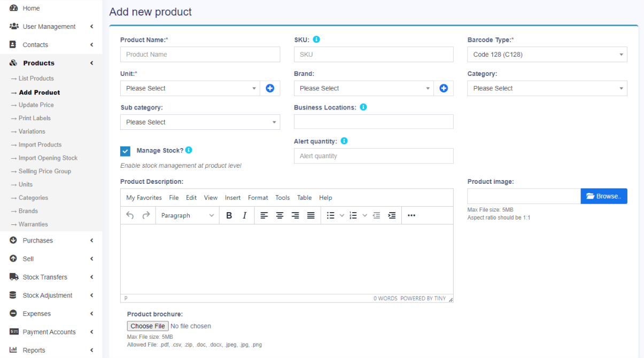This screenshot has height=358, width=644.
Task: Open the Barcode Type dropdown
Action: pyautogui.click(x=547, y=55)
